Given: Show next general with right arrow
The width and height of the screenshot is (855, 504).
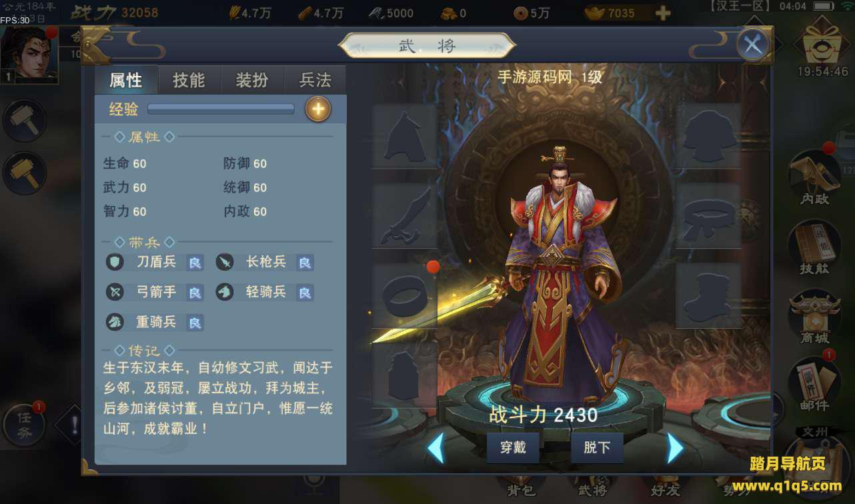Looking at the screenshot, I should click(x=676, y=448).
